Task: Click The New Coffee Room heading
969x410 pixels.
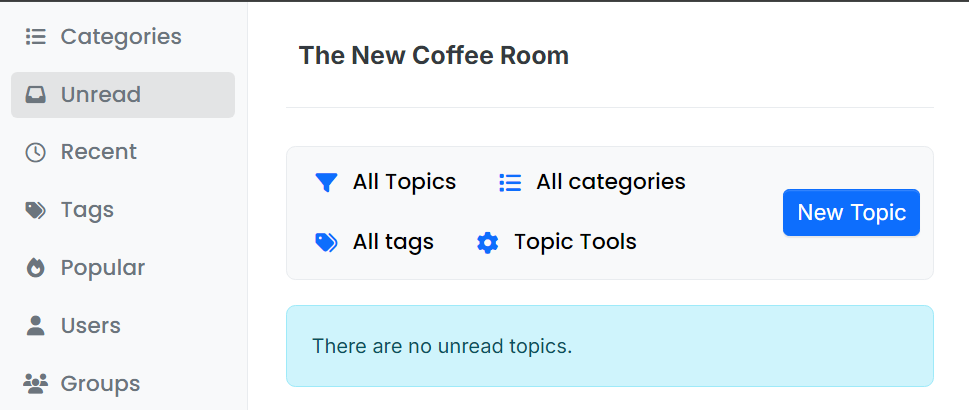Action: [x=433, y=55]
